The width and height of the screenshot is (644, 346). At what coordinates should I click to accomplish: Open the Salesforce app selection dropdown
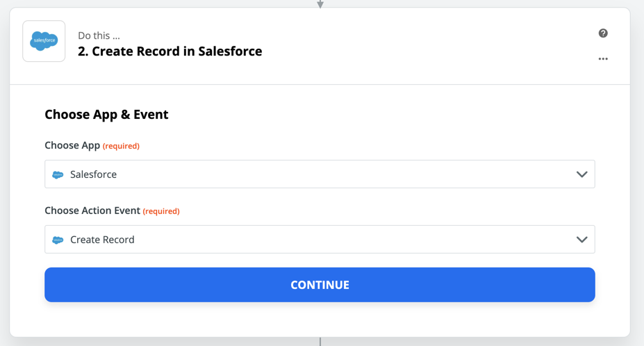coord(320,174)
